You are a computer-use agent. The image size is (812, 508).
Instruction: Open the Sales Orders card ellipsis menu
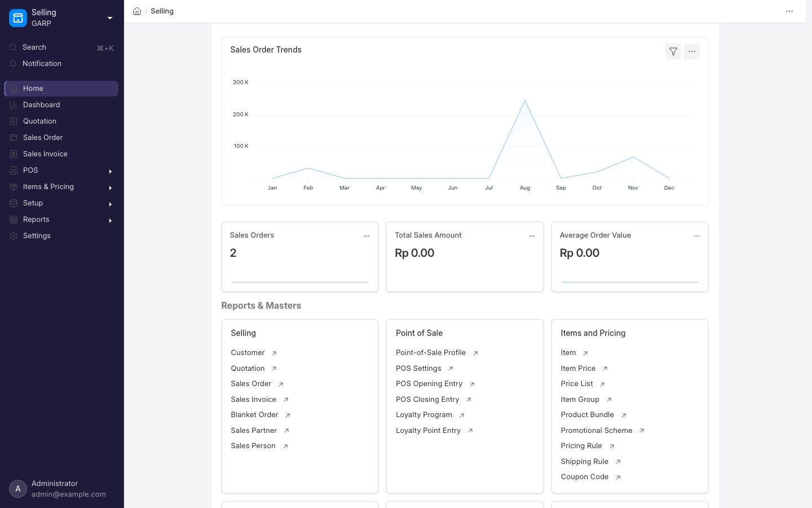[x=367, y=236]
